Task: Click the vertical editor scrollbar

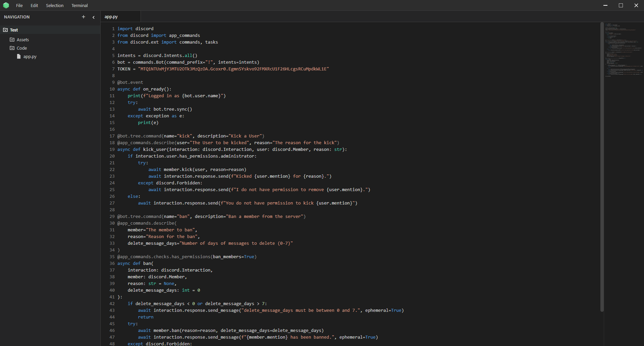Action: point(602,168)
